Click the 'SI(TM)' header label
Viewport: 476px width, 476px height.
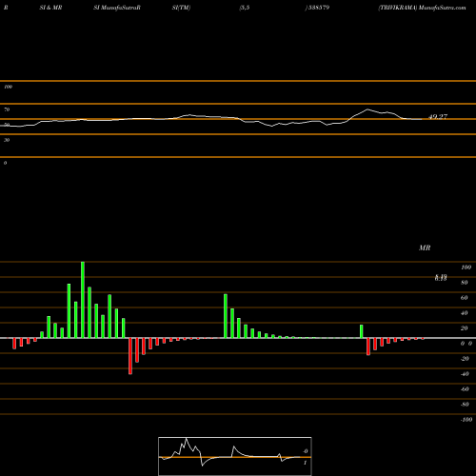181,8
